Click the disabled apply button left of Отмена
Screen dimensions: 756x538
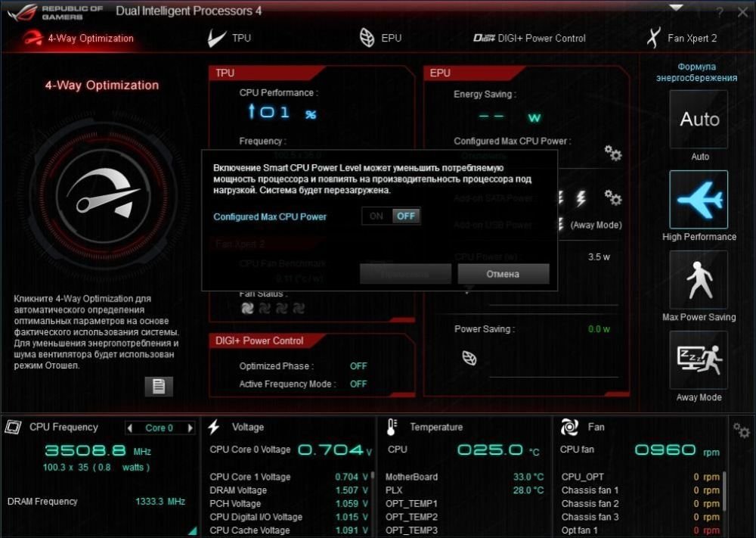click(x=405, y=274)
